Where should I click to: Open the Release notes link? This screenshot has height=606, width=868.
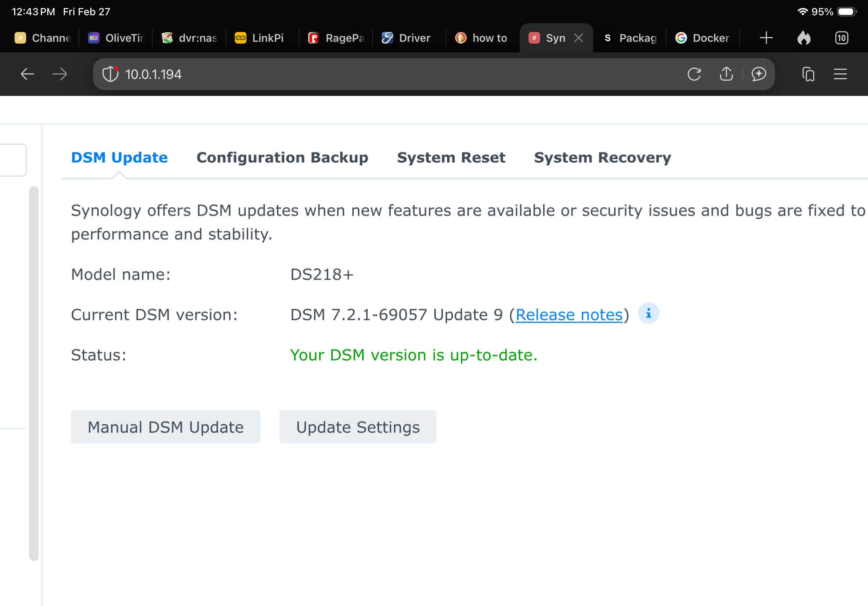[x=568, y=315]
